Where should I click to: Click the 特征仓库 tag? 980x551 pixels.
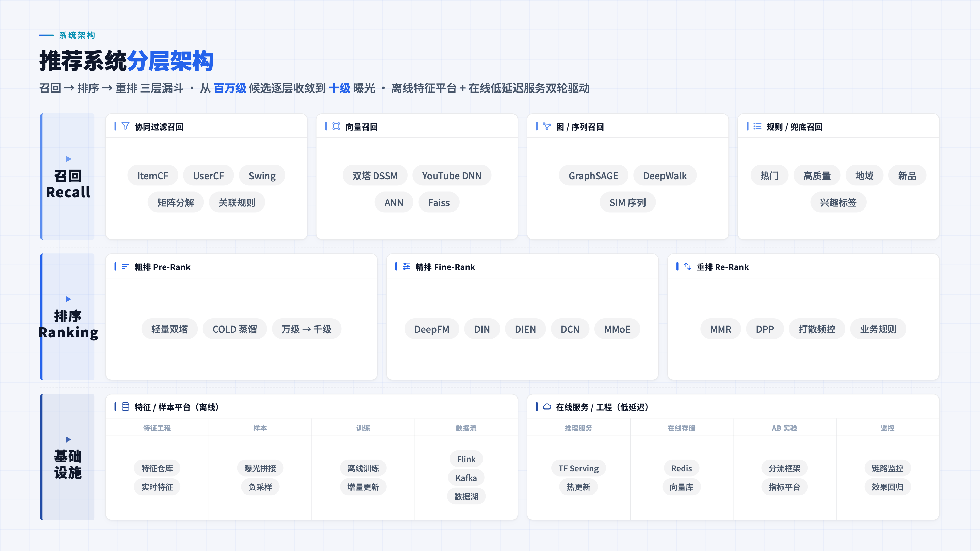point(157,468)
